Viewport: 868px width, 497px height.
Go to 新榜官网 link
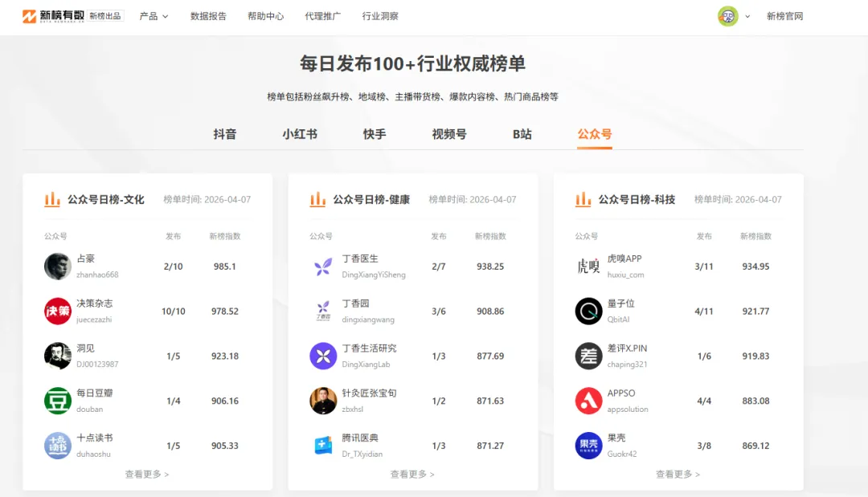[784, 16]
